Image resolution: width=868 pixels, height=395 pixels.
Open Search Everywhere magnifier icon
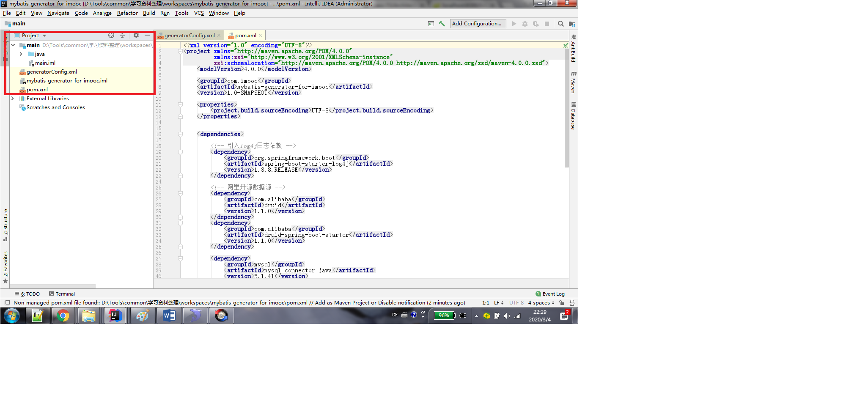pyautogui.click(x=560, y=24)
